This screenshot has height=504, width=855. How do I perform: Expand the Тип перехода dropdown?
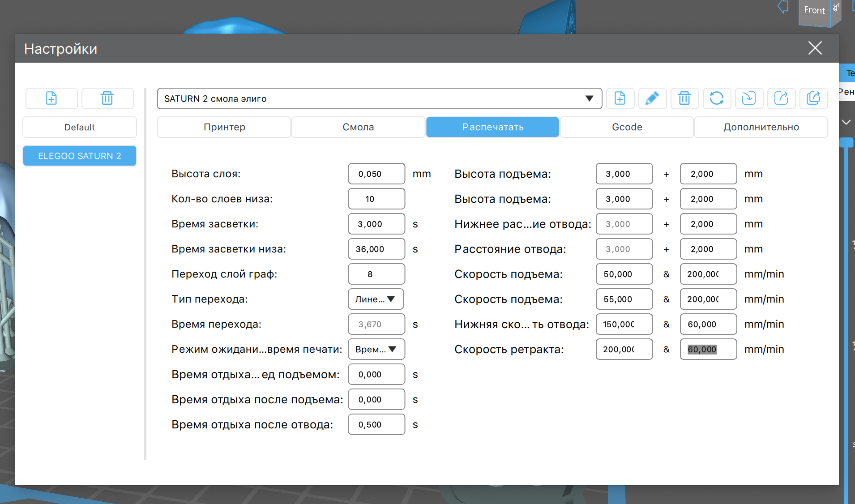click(x=376, y=299)
